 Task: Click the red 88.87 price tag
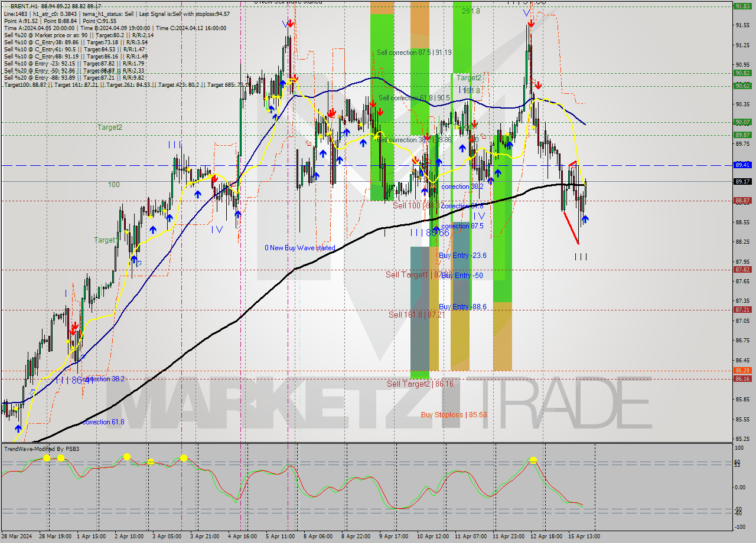click(x=742, y=200)
